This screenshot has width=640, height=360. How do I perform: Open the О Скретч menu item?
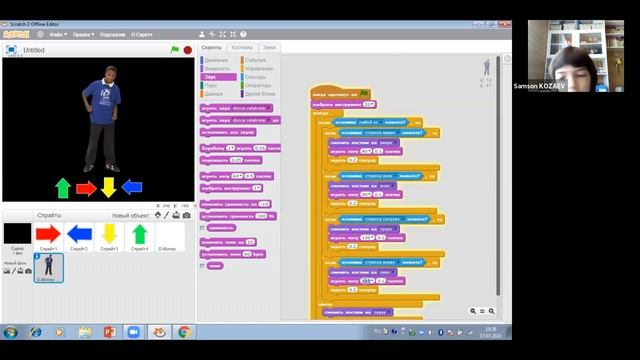point(142,35)
